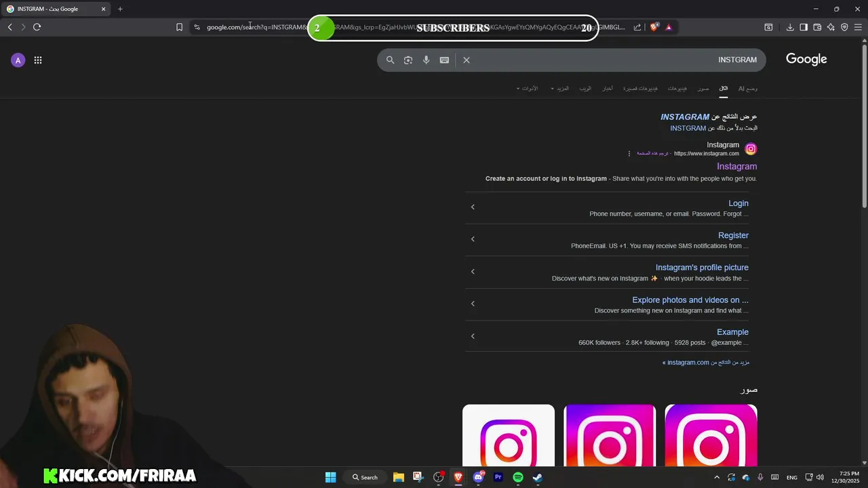Open the browser downloads icon
The width and height of the screenshot is (868, 488).
[790, 27]
